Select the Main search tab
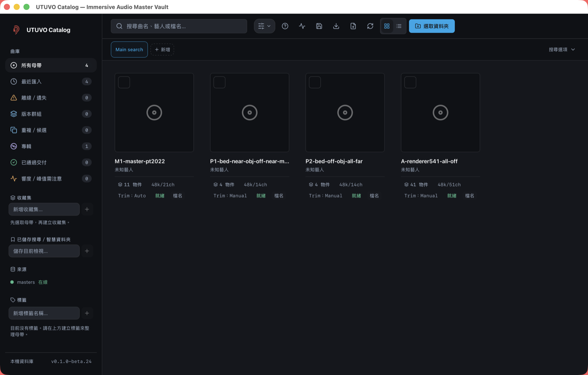 (x=129, y=50)
